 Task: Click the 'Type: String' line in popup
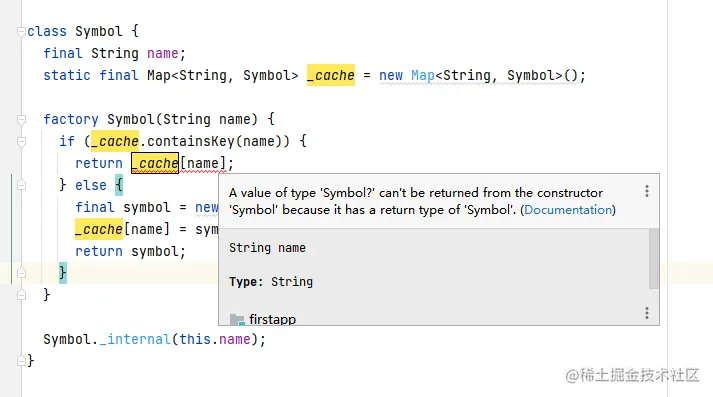271,282
